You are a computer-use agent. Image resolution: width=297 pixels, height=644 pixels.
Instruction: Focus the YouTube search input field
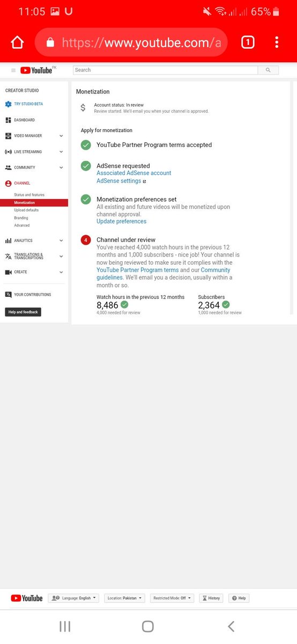tap(166, 70)
